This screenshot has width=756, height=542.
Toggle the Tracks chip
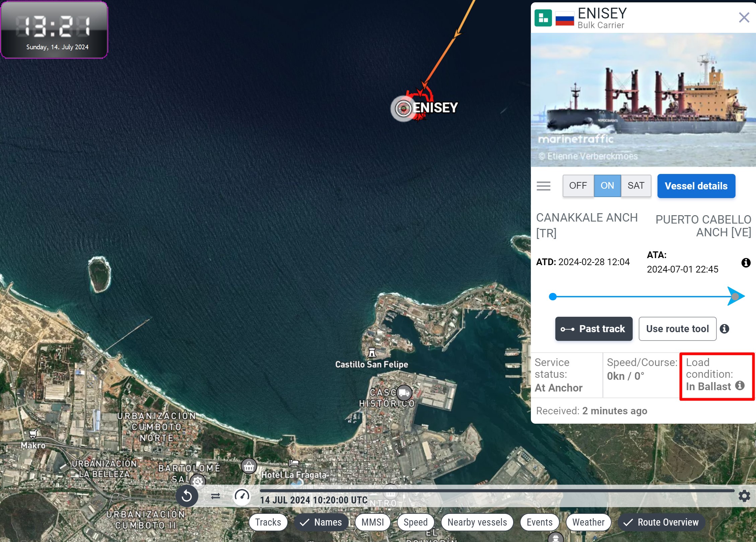pos(268,522)
